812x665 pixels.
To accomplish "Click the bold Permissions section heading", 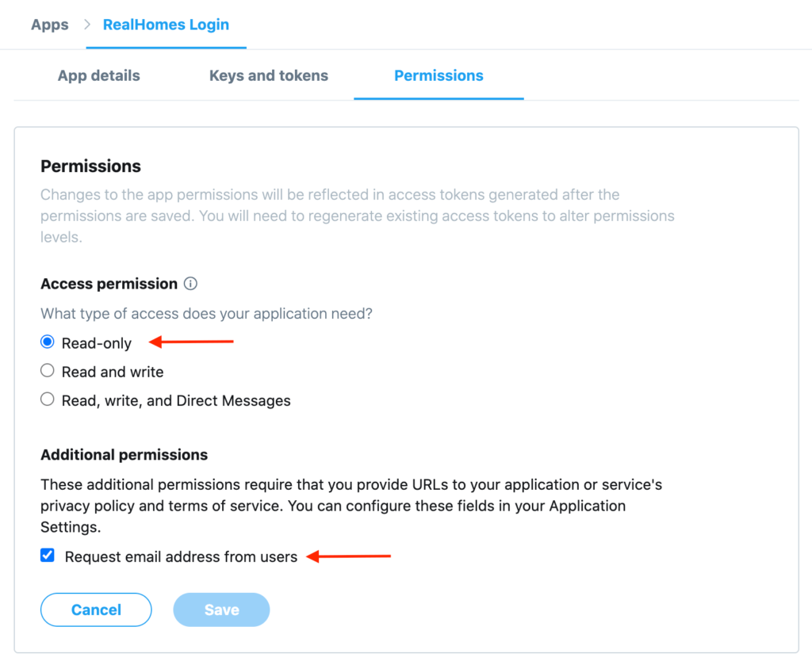I will point(90,166).
